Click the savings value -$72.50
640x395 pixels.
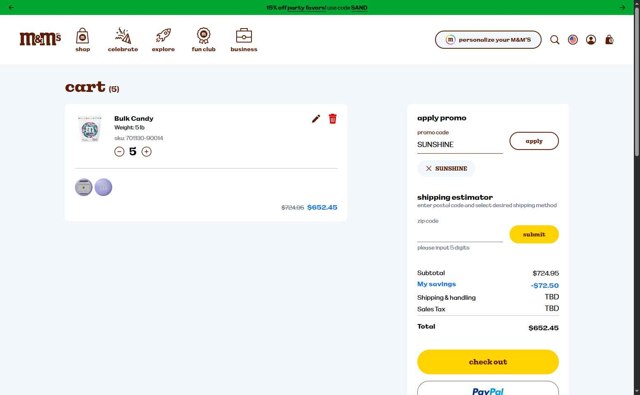pyautogui.click(x=544, y=285)
